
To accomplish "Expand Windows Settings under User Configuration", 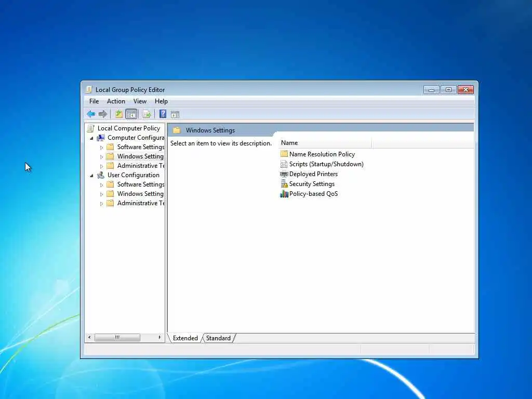I will click(101, 194).
